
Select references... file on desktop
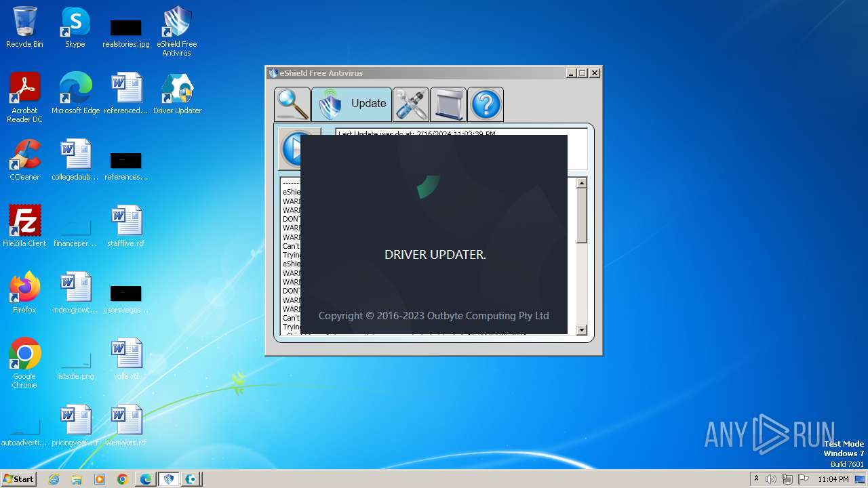pyautogui.click(x=126, y=167)
